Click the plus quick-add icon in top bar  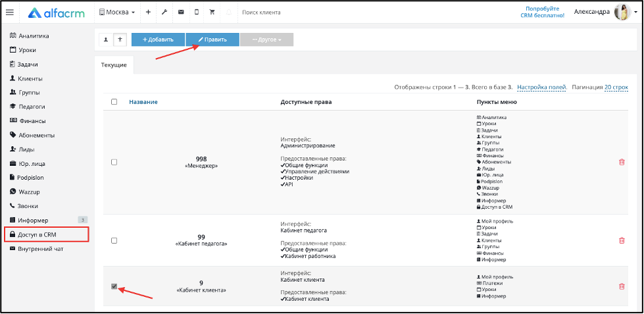click(x=148, y=13)
